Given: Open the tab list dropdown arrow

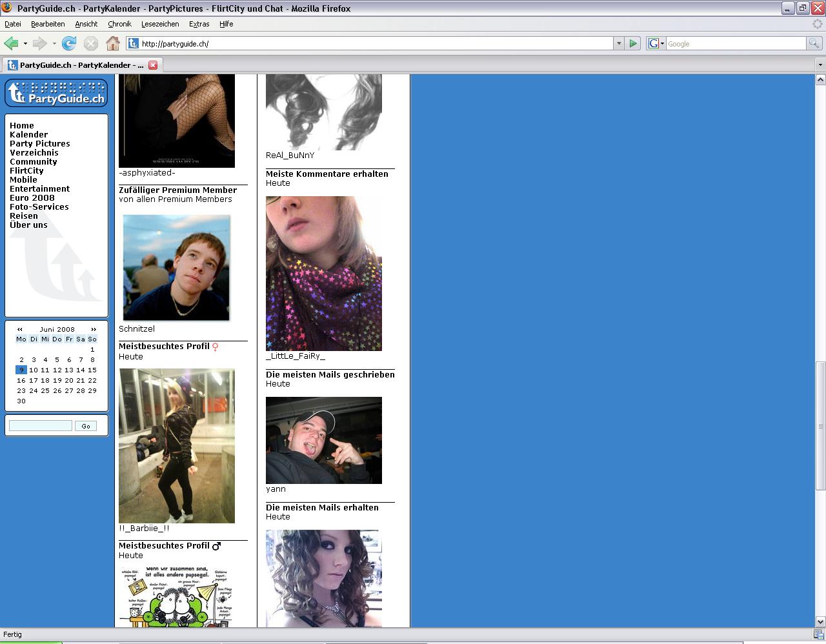Looking at the screenshot, I should click(820, 65).
